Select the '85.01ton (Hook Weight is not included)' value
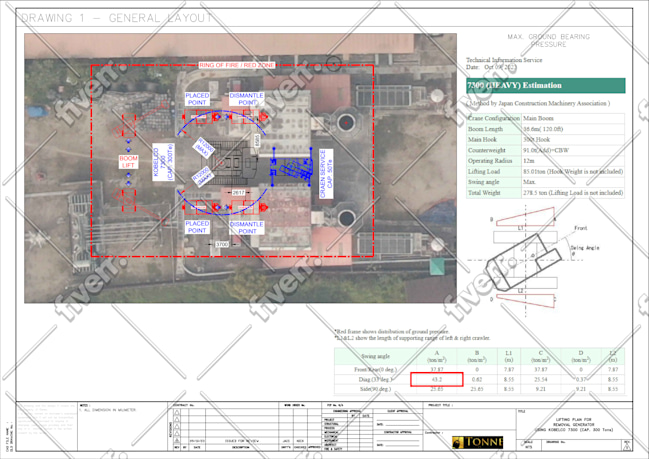The image size is (649, 459). 573,171
